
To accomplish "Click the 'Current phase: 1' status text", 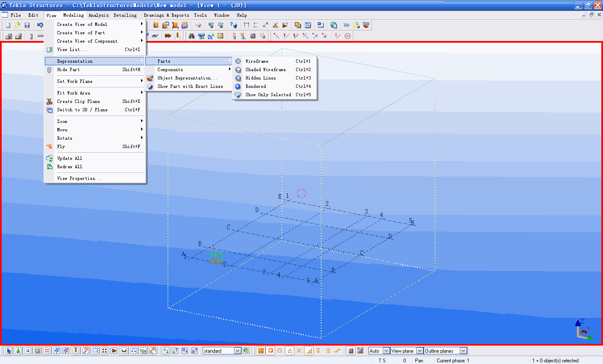I will 453,361.
